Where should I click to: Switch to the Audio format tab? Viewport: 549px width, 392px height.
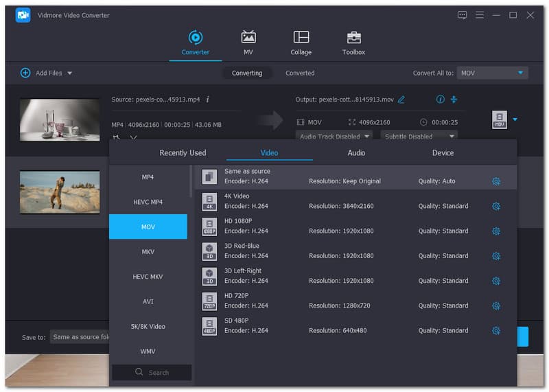(x=356, y=152)
